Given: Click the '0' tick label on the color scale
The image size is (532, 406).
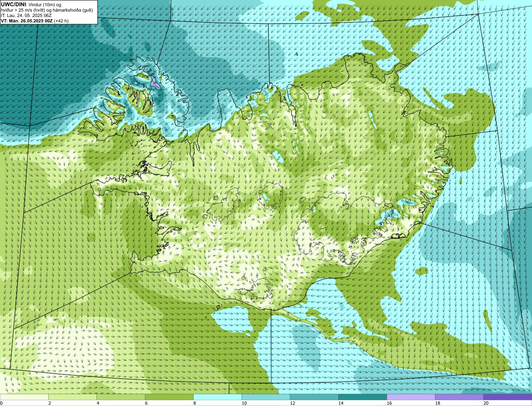Looking at the screenshot, I should (2, 403).
